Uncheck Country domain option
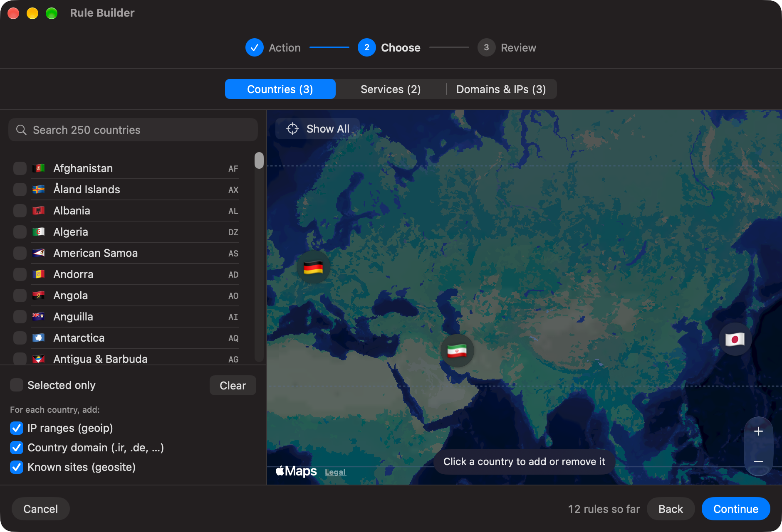Image resolution: width=782 pixels, height=532 pixels. (17, 447)
